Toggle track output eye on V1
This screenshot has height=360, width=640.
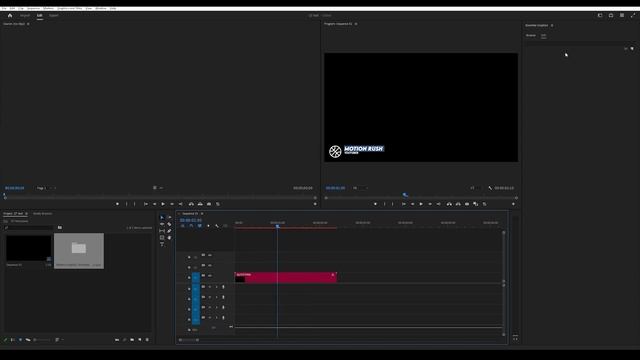click(210, 276)
